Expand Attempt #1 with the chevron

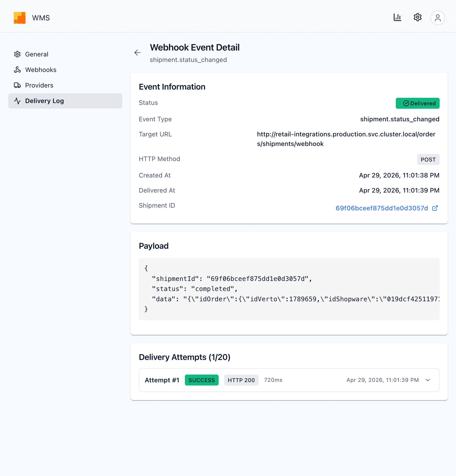click(x=427, y=380)
